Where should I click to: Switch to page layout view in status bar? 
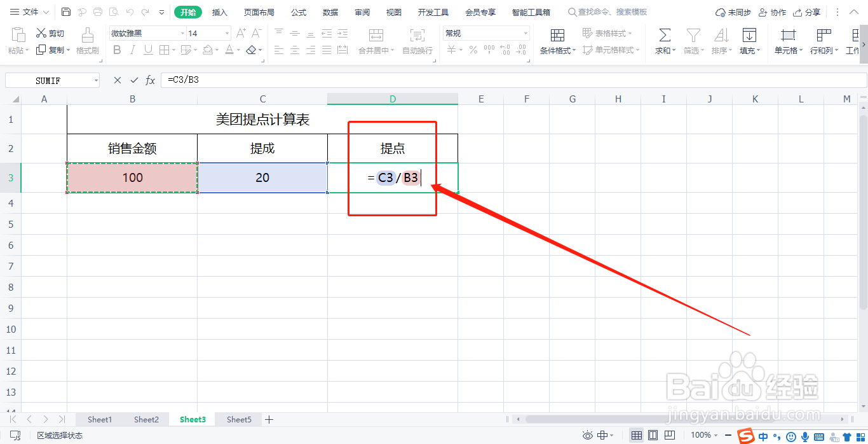(x=653, y=435)
